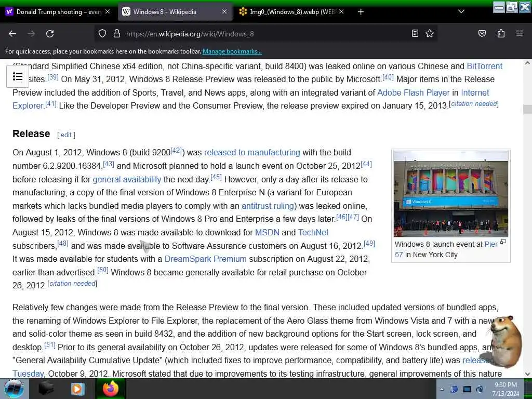The image size is (532, 399).
Task: Follow the Pier 57 caption link
Action: pyautogui.click(x=491, y=244)
